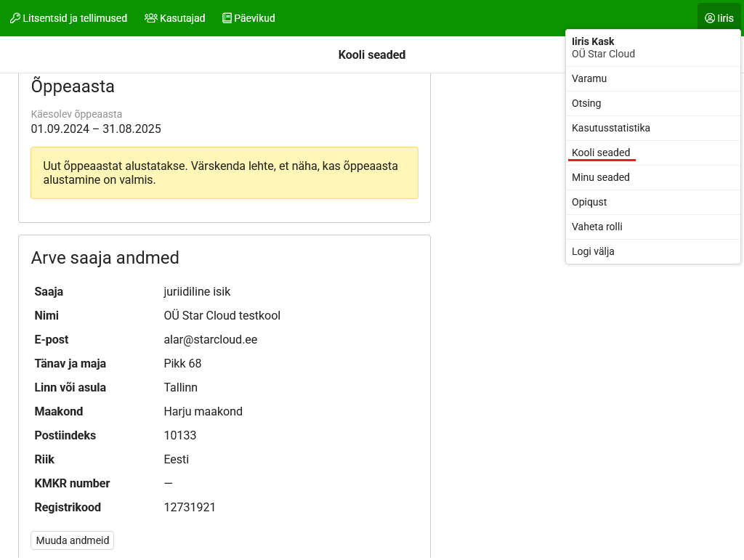Open Varamu from the user menu

tap(589, 78)
